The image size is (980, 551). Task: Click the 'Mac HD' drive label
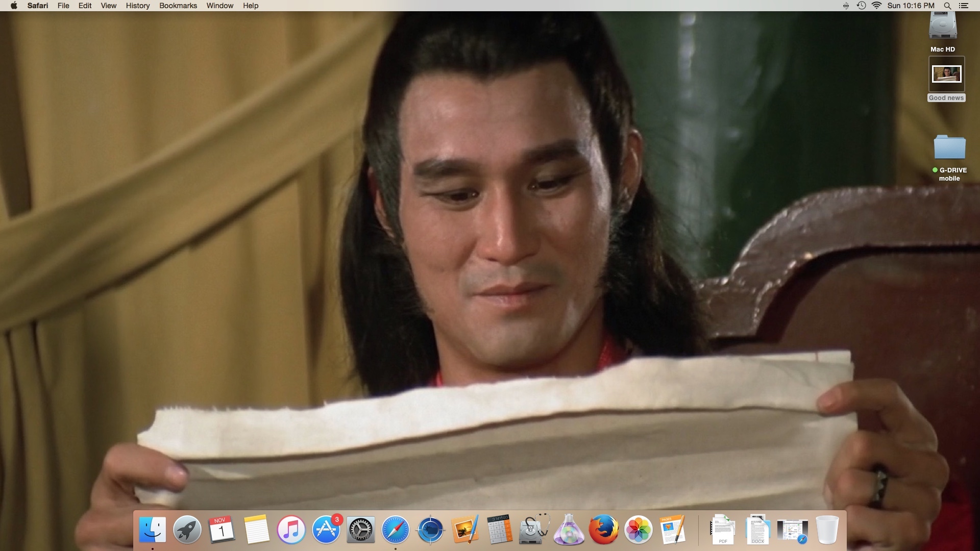[x=942, y=49]
